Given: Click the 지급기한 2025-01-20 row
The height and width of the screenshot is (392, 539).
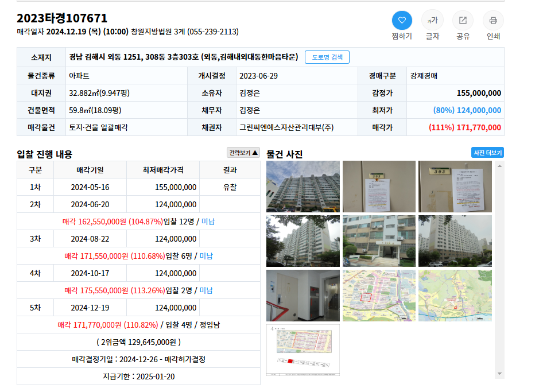Looking at the screenshot, I should click(138, 377).
